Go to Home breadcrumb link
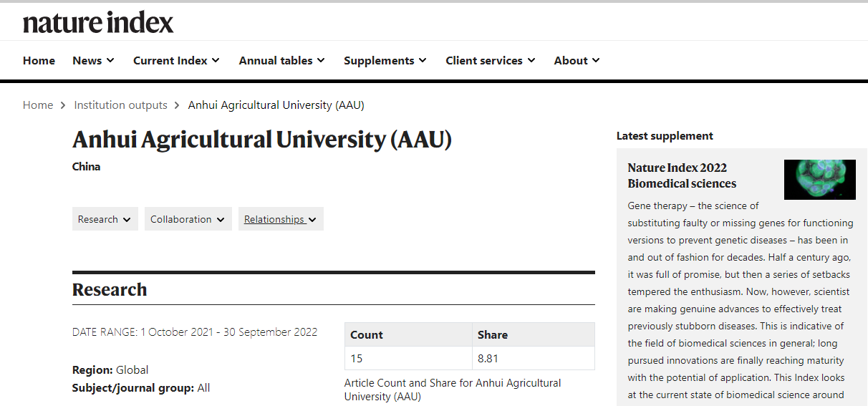 (x=38, y=105)
